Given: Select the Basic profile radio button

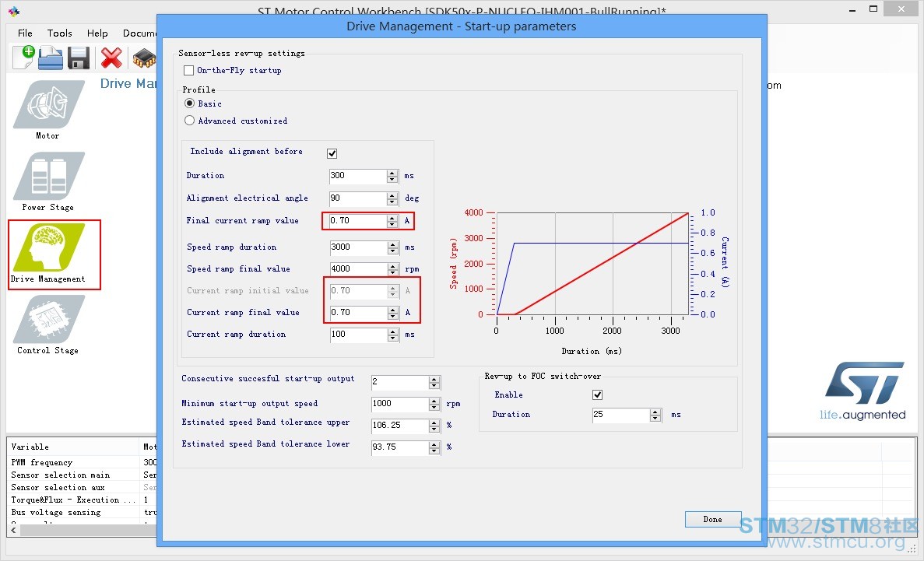Looking at the screenshot, I should point(189,103).
